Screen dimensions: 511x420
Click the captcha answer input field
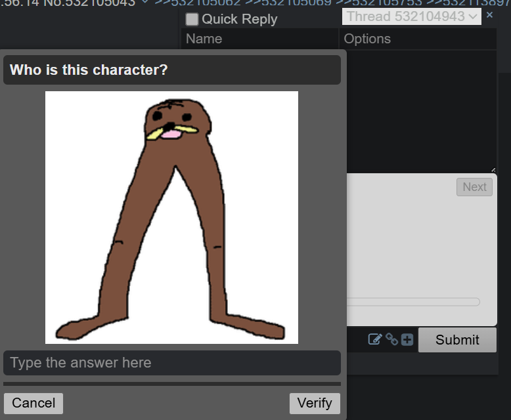click(x=172, y=363)
